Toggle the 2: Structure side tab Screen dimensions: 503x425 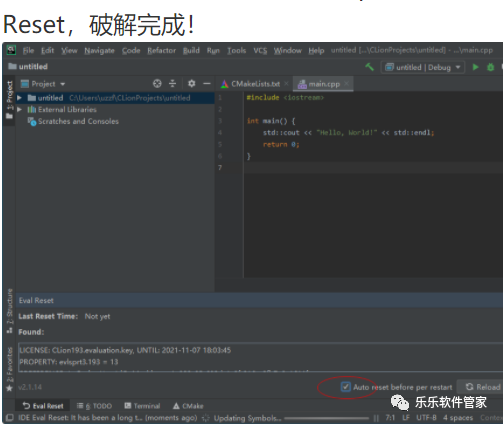coord(9,311)
